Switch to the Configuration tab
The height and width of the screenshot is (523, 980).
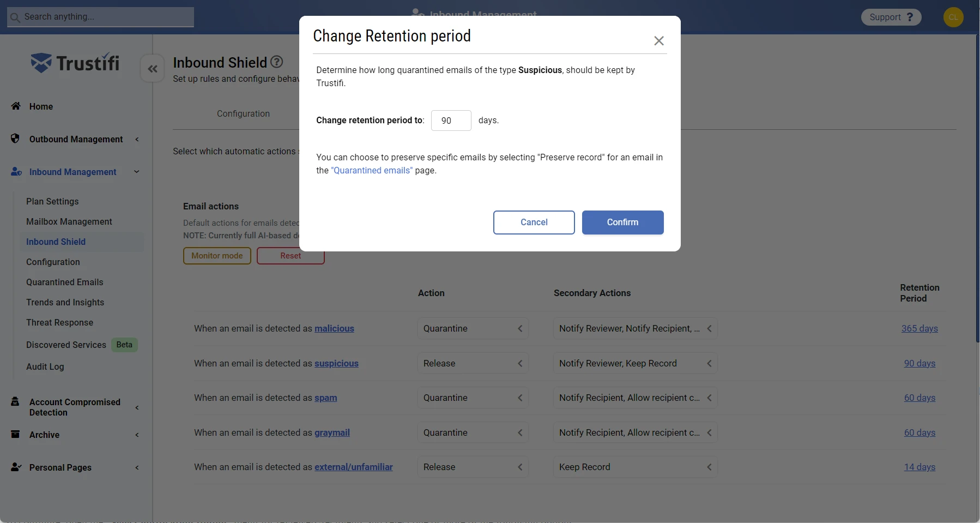point(243,113)
